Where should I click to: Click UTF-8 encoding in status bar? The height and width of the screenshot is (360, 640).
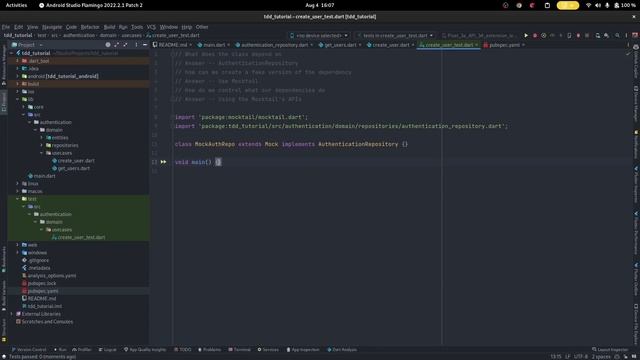click(580, 357)
